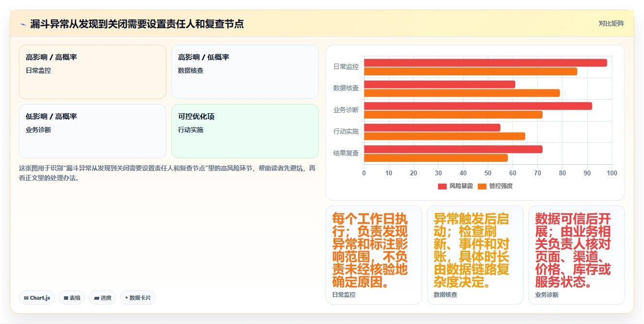
Task: Click the 业务诊断 axis label
Action: click(346, 110)
